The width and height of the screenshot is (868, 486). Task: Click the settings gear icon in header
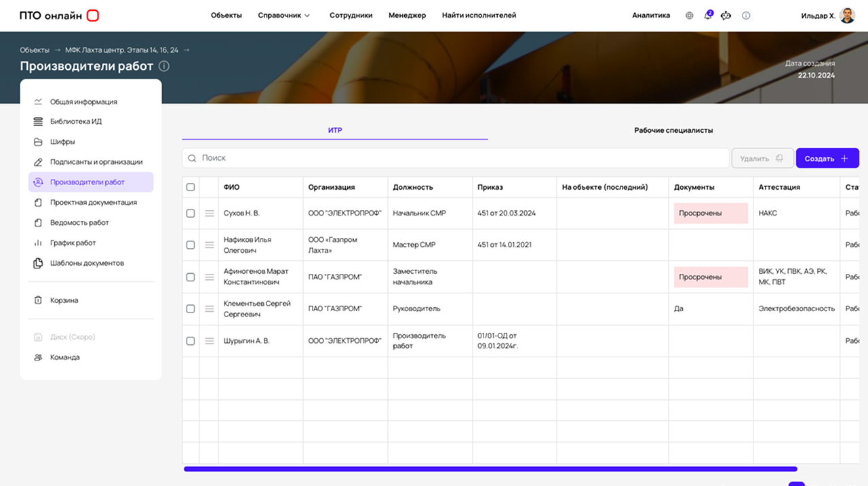[690, 16]
